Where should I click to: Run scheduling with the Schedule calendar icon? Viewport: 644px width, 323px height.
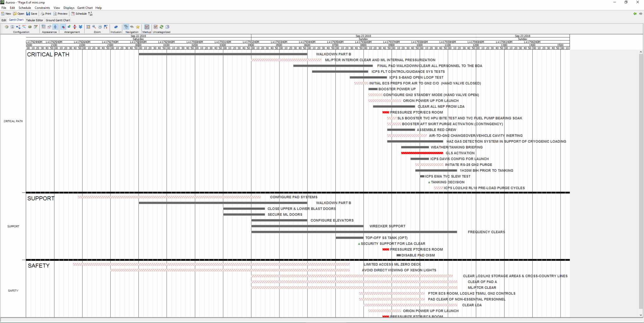[x=73, y=14]
